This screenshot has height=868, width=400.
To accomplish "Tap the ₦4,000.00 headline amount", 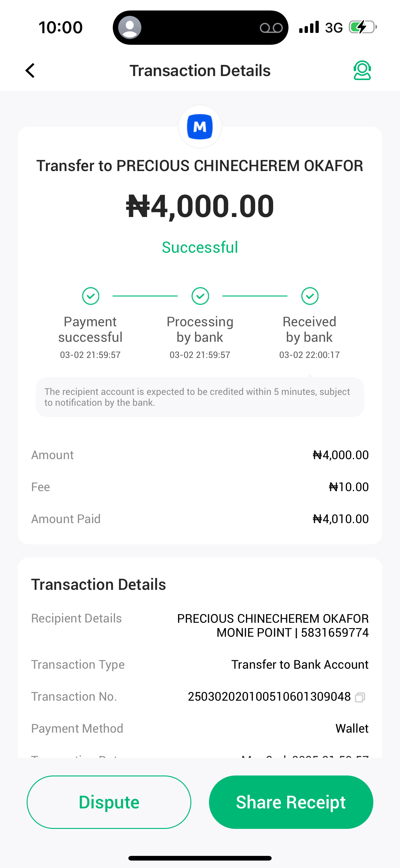I will [200, 206].
